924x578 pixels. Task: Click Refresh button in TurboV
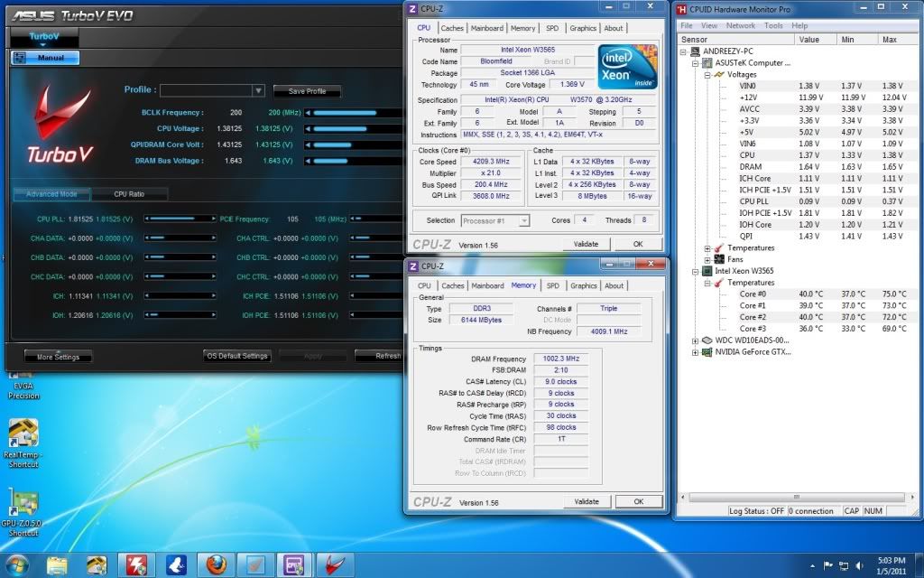pyautogui.click(x=381, y=356)
